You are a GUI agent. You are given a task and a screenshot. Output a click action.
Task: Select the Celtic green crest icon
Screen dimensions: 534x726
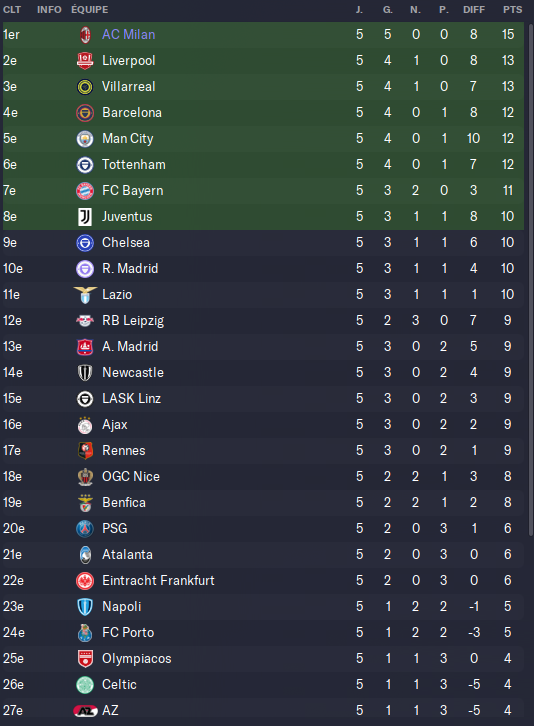85,685
